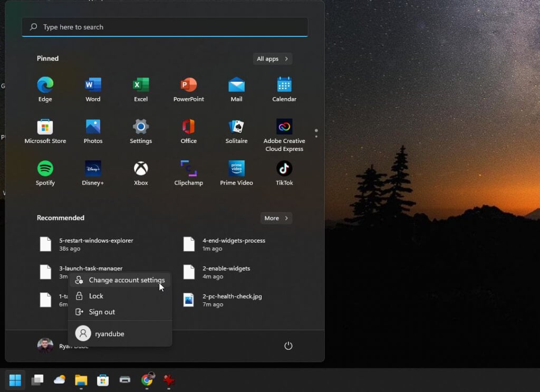This screenshot has height=392, width=540.
Task: Click the Power button in Start menu
Action: pyautogui.click(x=288, y=346)
